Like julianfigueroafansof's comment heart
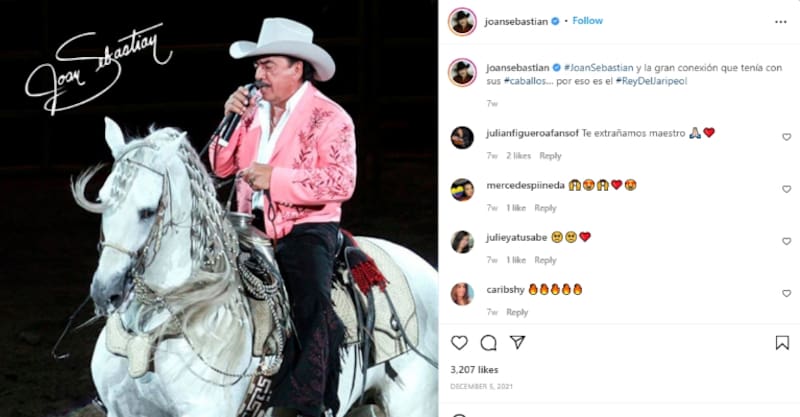800x417 pixels. point(786,137)
